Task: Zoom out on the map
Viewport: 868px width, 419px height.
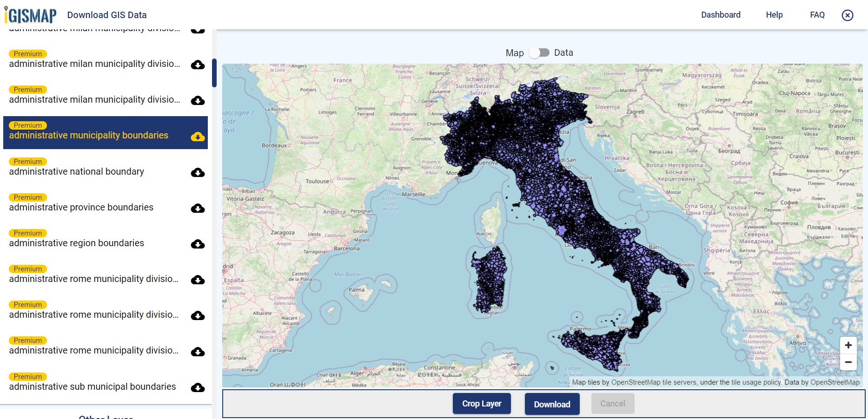Action: [848, 362]
